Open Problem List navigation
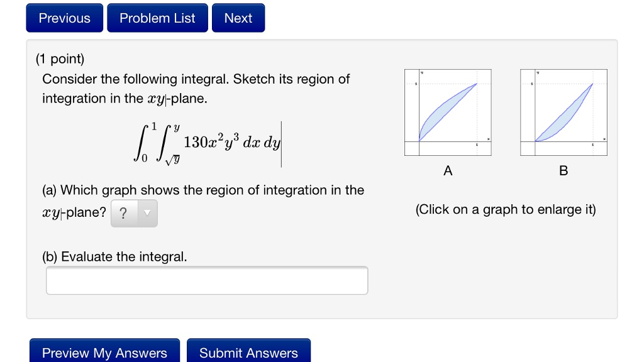This screenshot has height=362, width=644. [x=157, y=18]
